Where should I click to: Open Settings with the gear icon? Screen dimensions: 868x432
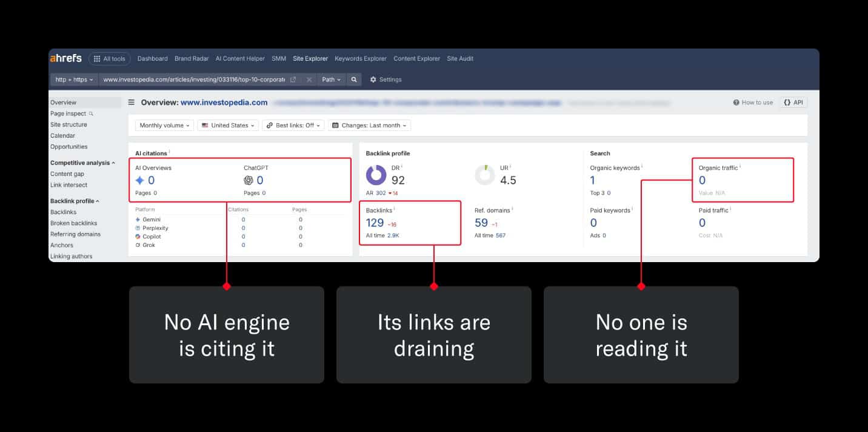pos(386,79)
